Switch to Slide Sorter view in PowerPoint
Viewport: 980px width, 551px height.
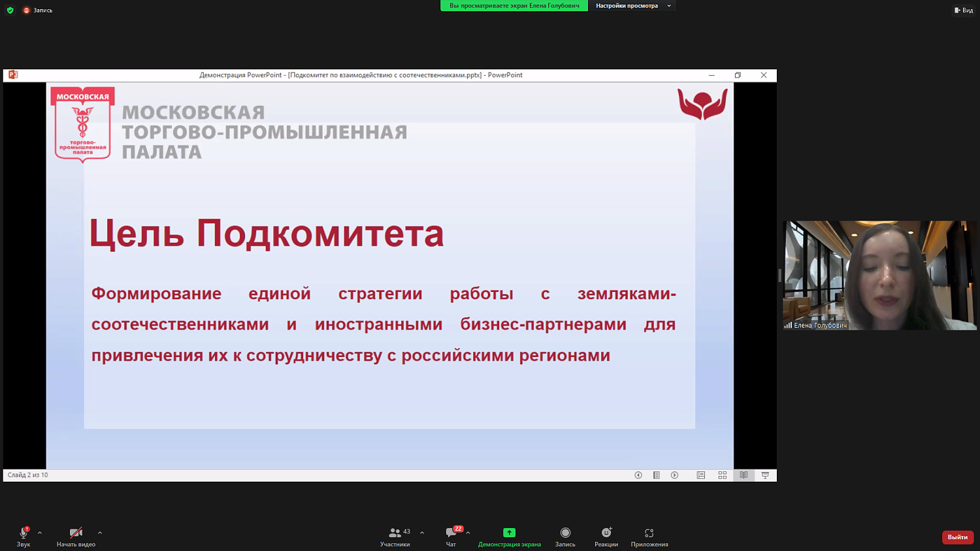tap(722, 475)
